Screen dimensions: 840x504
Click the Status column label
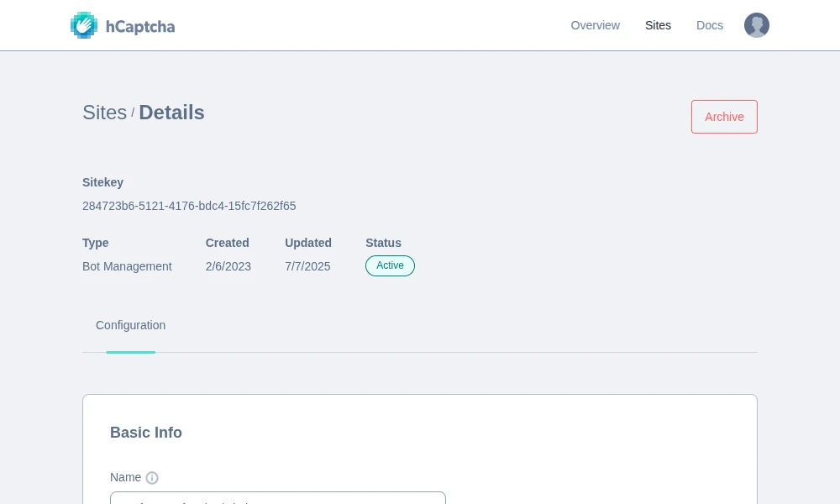383,243
